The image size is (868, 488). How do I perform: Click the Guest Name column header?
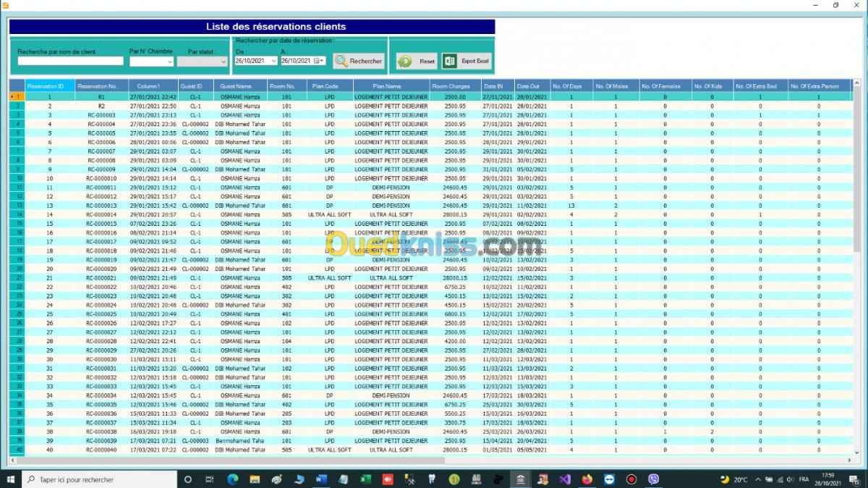point(241,86)
